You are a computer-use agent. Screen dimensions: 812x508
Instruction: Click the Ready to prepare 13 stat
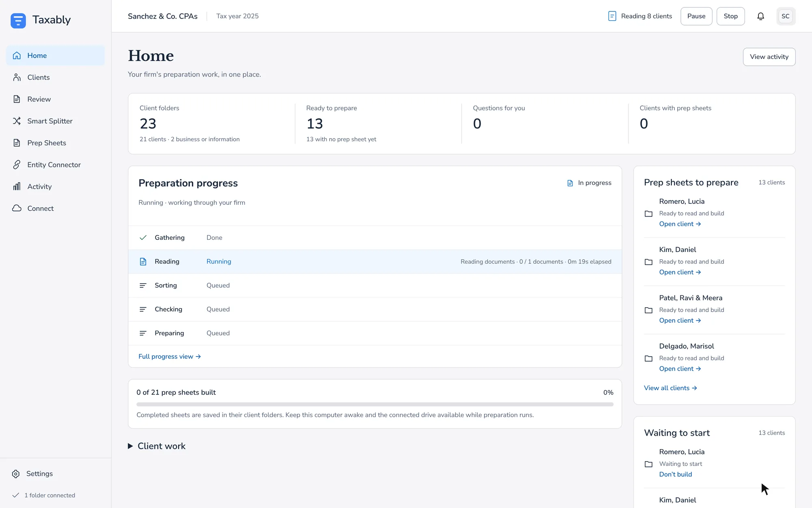click(x=341, y=124)
